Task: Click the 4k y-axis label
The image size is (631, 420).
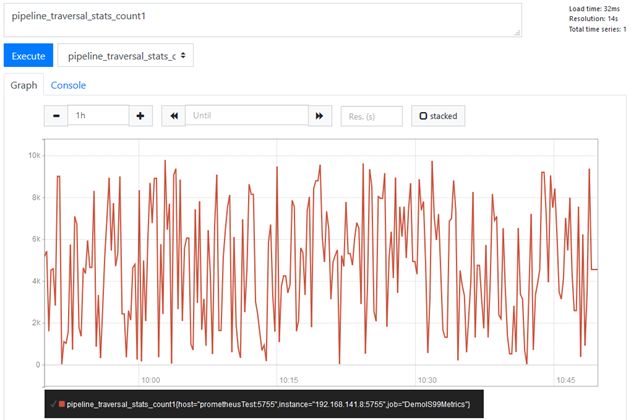Action: (x=36, y=281)
